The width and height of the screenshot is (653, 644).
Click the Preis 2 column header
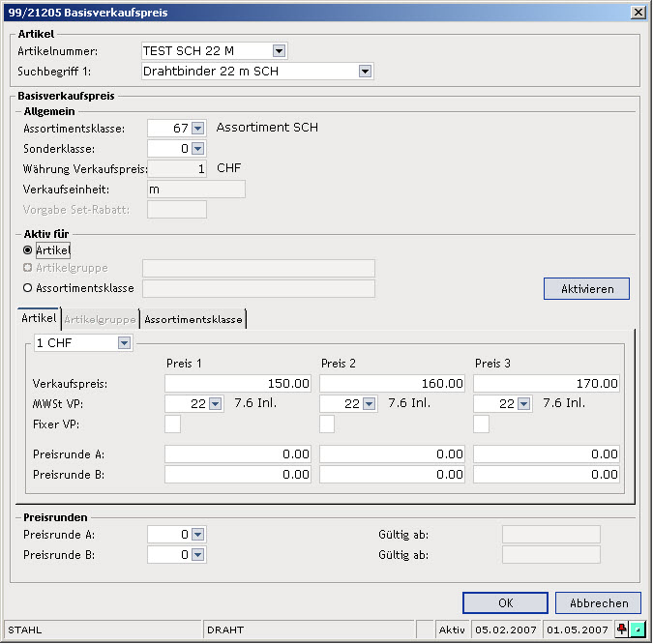click(x=339, y=364)
